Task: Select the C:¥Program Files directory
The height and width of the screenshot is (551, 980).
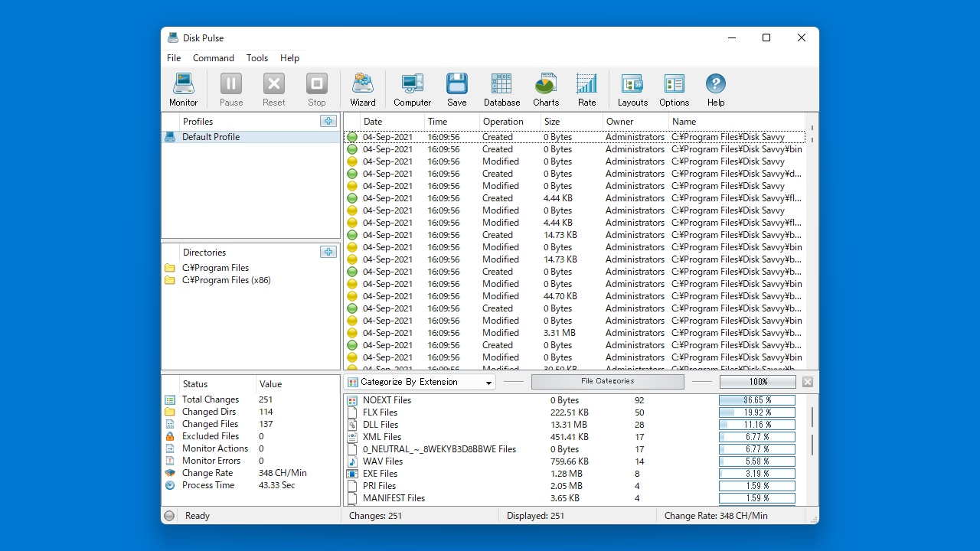Action: point(251,268)
